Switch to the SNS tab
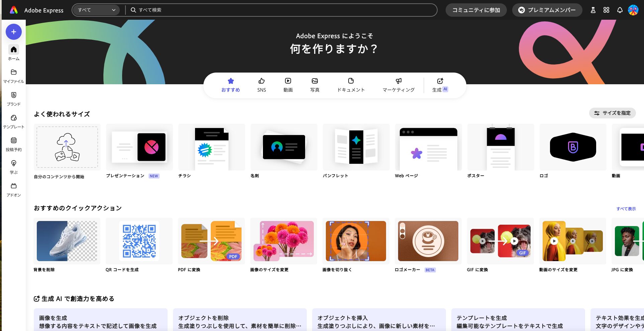Viewport: 644px width, 331px height. pos(262,85)
